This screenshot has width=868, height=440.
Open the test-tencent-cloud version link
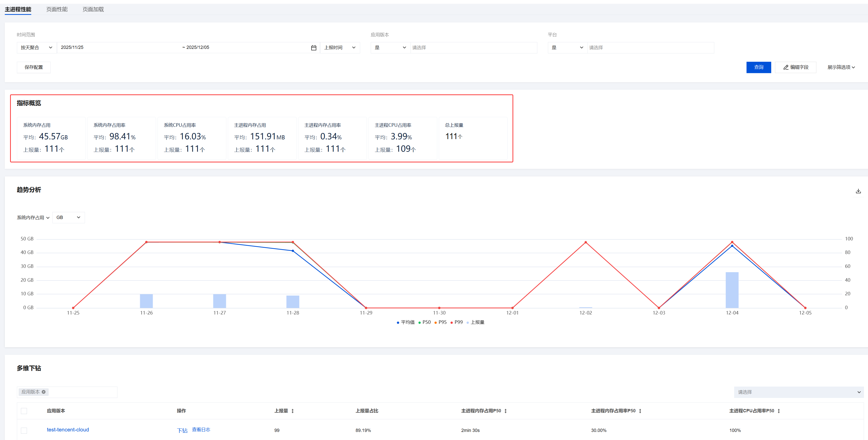pos(68,430)
